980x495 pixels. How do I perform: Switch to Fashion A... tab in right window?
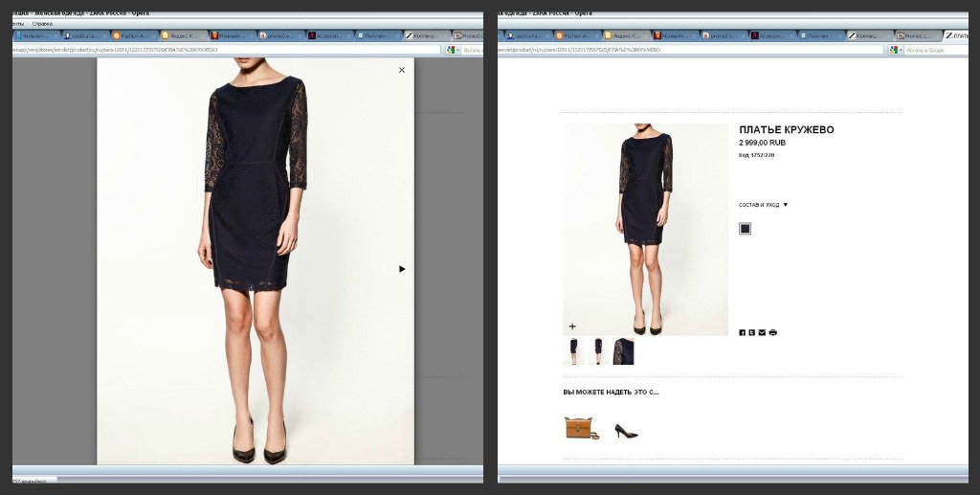[x=577, y=36]
